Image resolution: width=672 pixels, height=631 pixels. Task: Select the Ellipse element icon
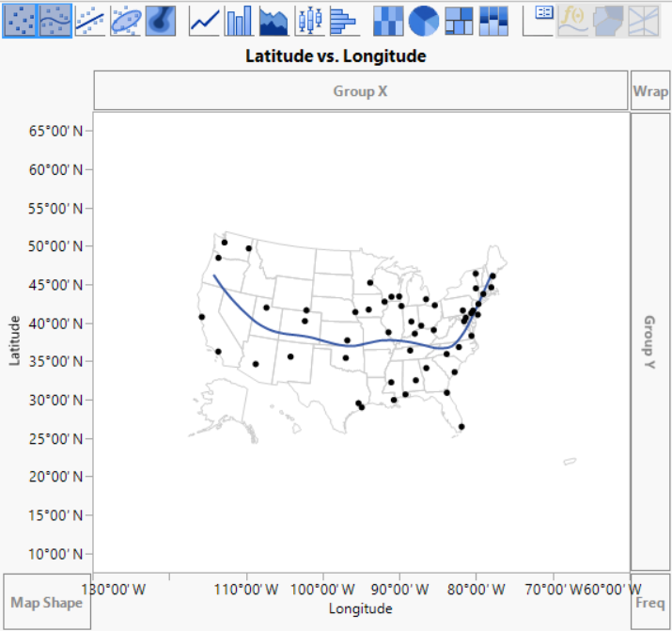pyautogui.click(x=126, y=19)
